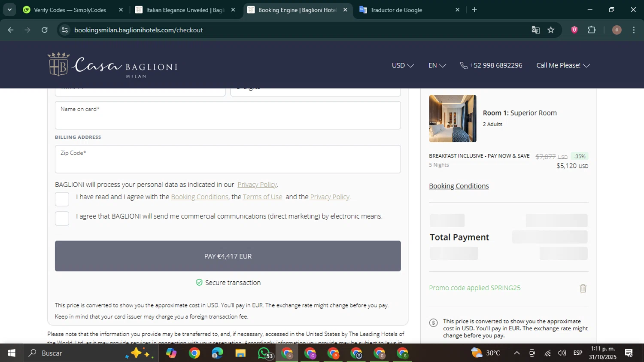View site information for bookingsmilan.baglionihotels.com
644x362 pixels.
pyautogui.click(x=65, y=30)
